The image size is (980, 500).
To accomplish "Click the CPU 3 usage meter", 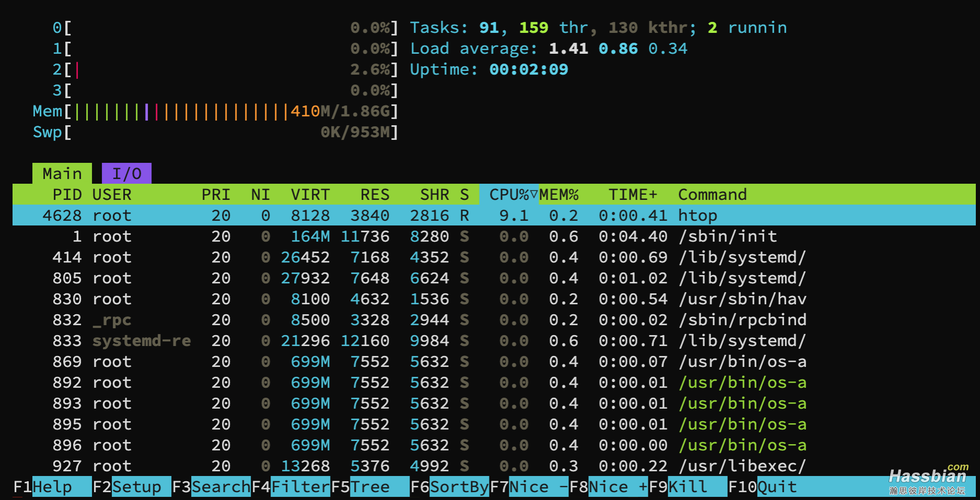I will pyautogui.click(x=225, y=90).
